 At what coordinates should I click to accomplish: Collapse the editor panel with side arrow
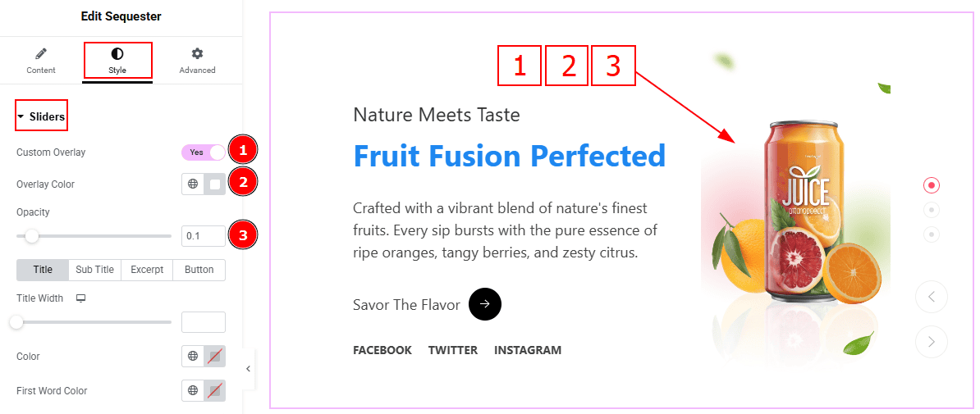click(248, 369)
